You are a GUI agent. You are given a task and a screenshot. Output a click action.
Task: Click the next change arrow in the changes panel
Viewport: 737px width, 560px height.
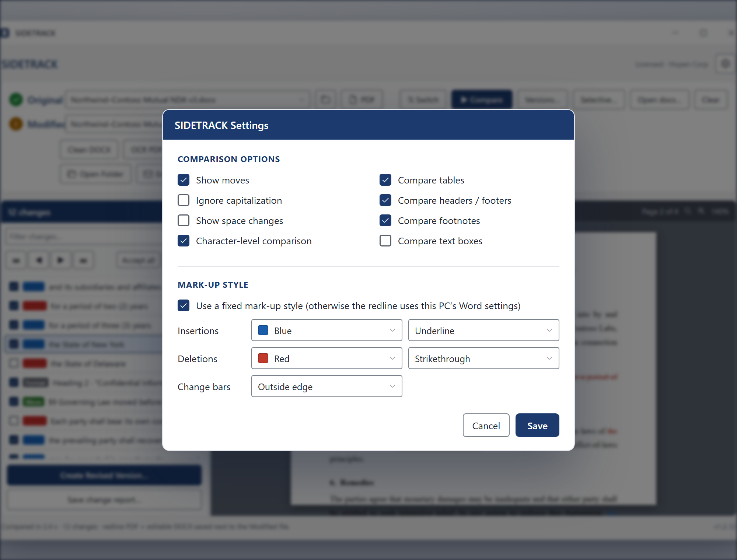point(60,260)
